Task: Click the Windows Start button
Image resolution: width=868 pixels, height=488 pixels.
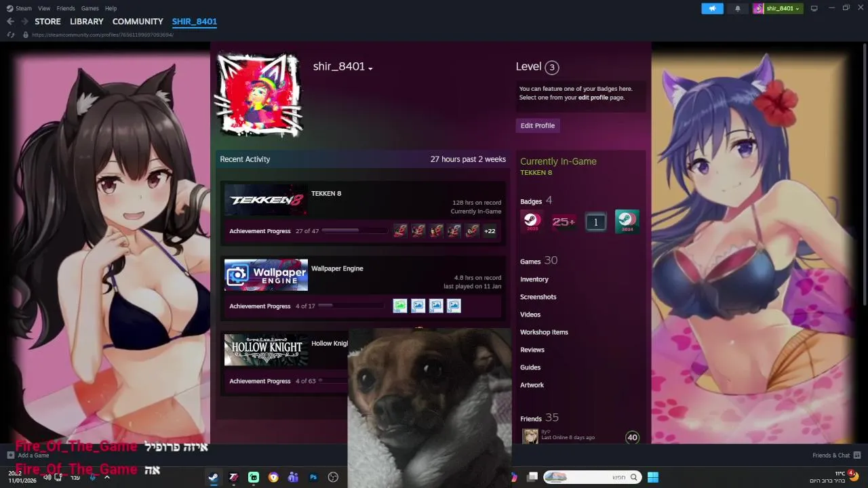Action: click(x=653, y=477)
